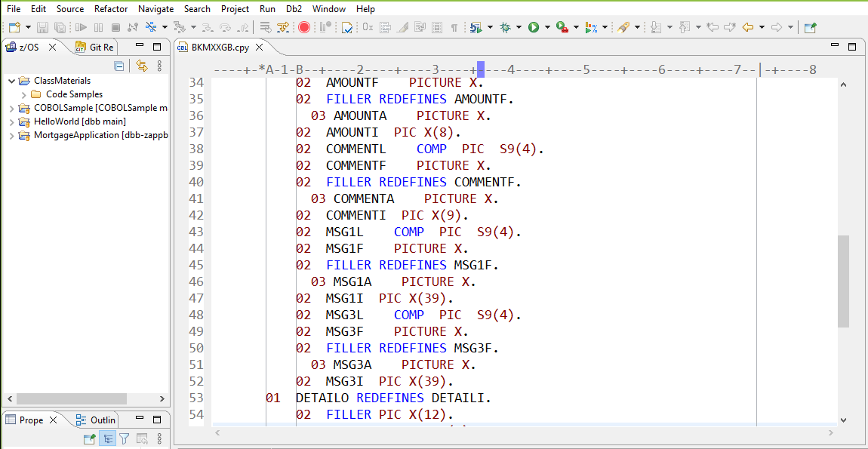Click the Forward navigation arrow

777,27
